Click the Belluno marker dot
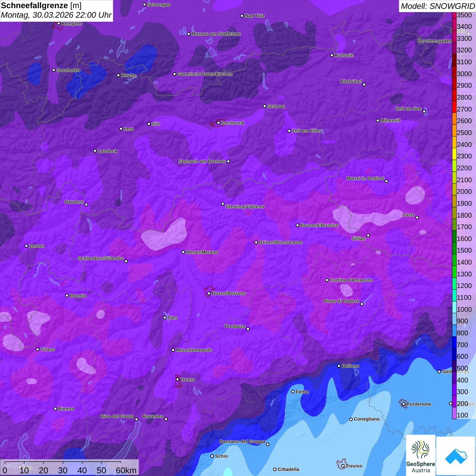Image resolution: width=476 pixels, height=476 pixels. [339, 366]
